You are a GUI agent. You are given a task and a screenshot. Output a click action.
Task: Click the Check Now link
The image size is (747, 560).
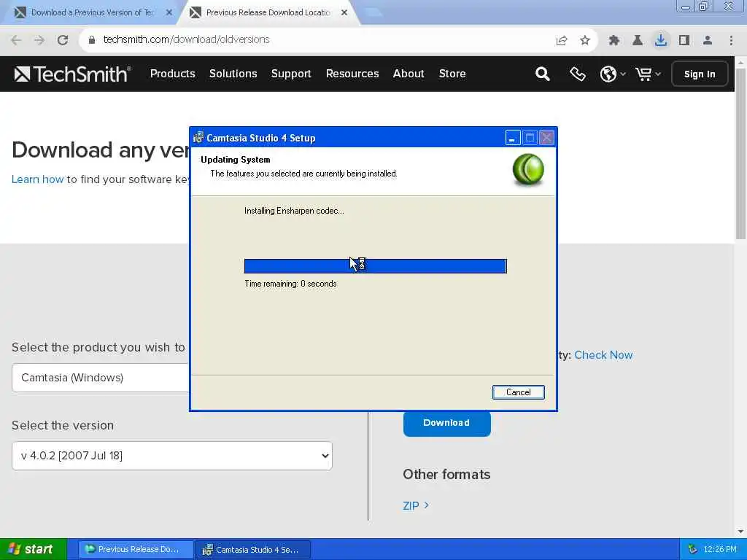(603, 355)
